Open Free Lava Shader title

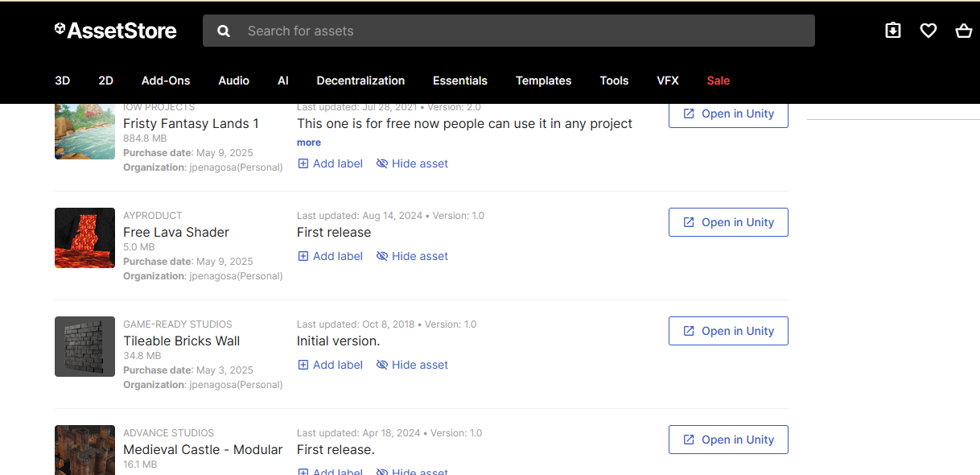click(x=176, y=232)
